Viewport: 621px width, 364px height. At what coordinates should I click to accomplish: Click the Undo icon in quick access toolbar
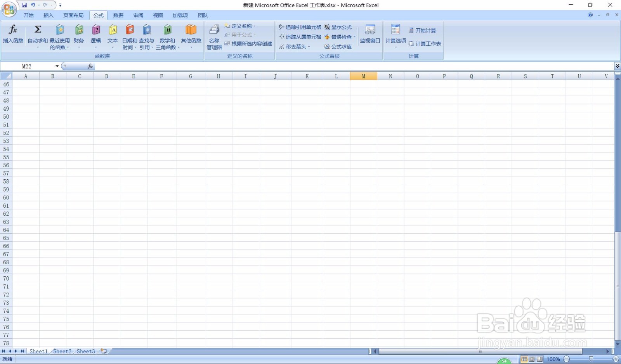coord(33,5)
